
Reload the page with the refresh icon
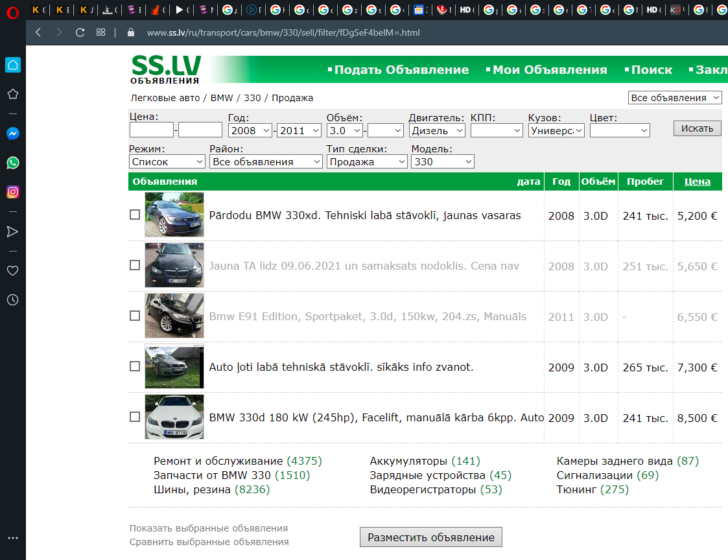coord(80,32)
